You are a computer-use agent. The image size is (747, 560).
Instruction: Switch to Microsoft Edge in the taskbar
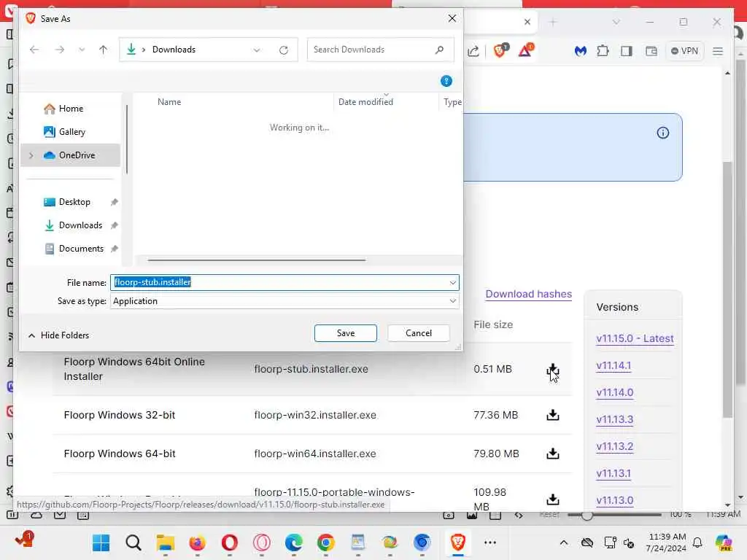tap(293, 542)
